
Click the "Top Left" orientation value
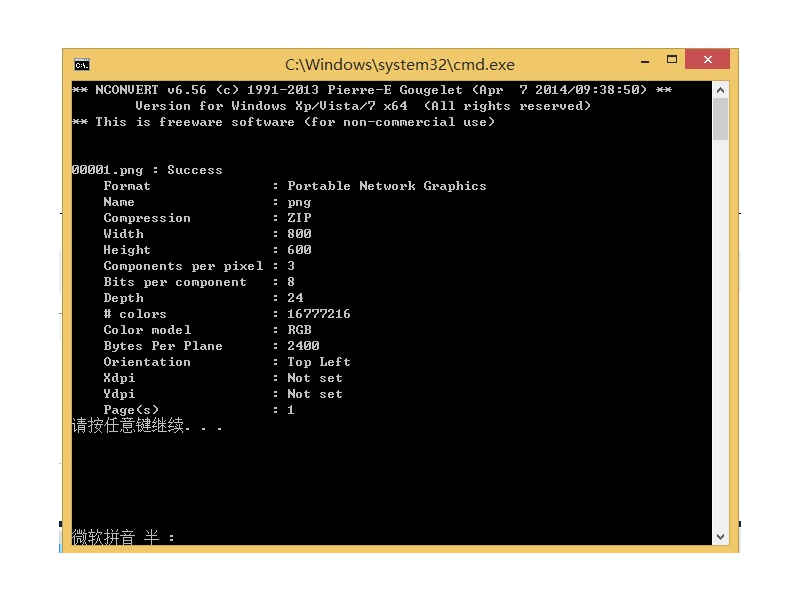tap(318, 362)
